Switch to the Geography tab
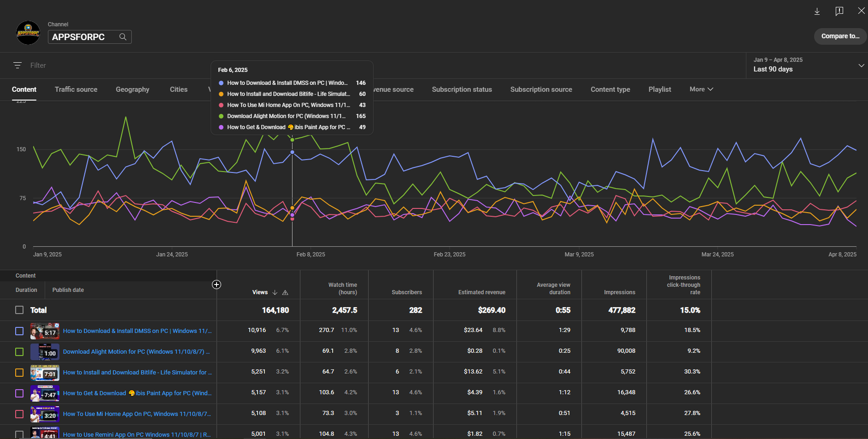The image size is (868, 439). [133, 89]
